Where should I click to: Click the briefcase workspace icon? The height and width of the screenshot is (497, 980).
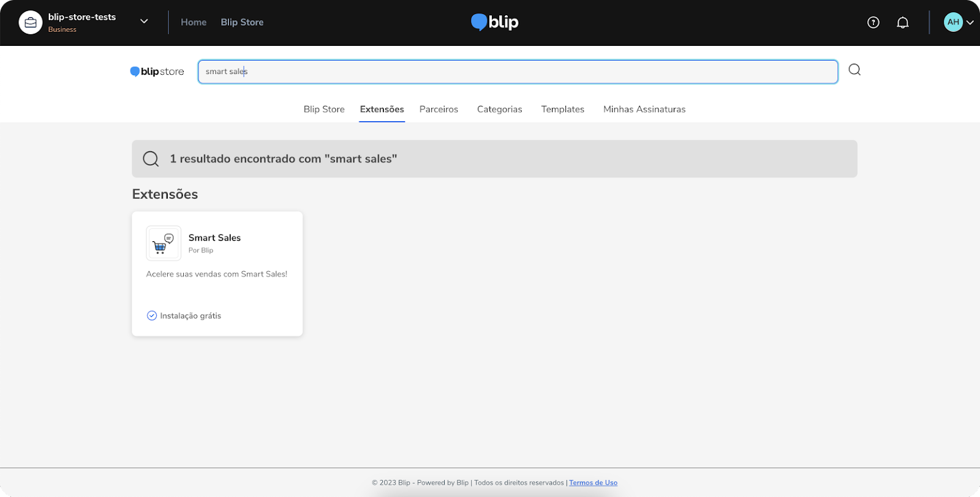31,23
